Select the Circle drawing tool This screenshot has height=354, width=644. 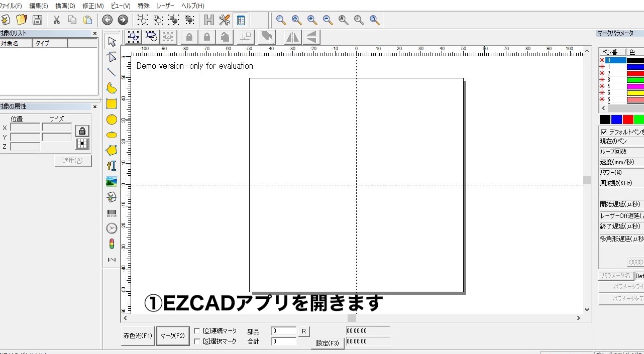pyautogui.click(x=112, y=120)
